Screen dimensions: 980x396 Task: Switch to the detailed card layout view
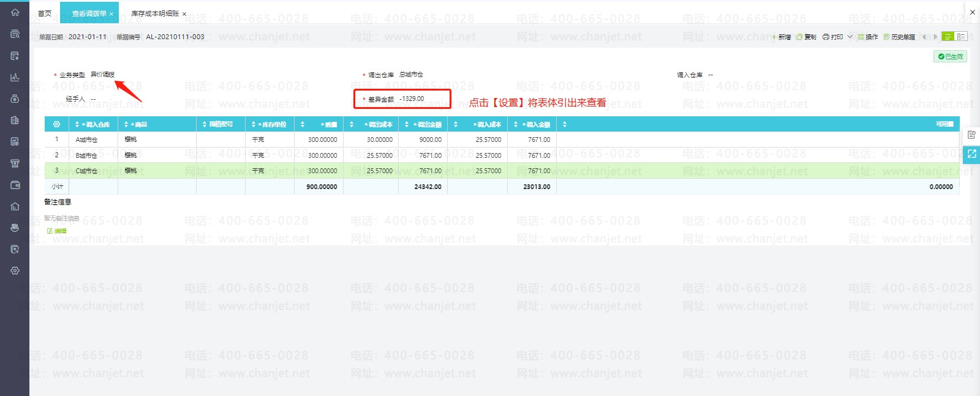click(x=961, y=37)
